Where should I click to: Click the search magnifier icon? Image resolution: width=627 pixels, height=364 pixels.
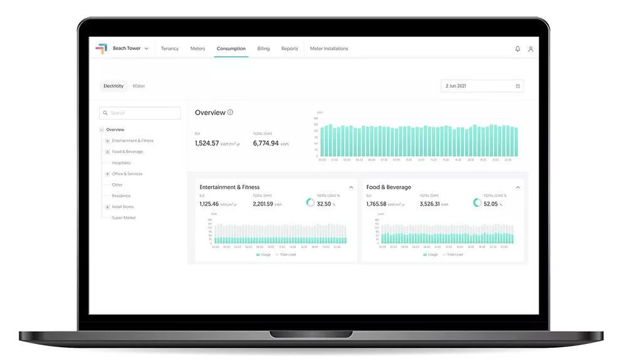point(105,113)
